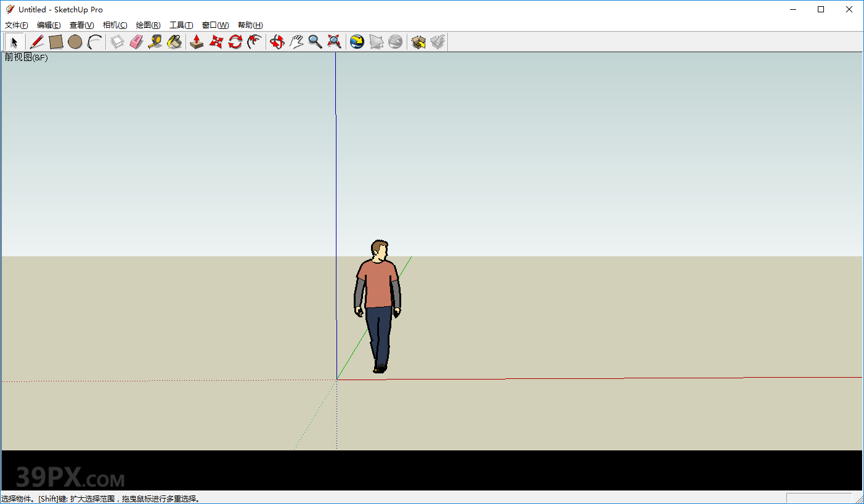
Task: Activate the Zoom tool
Action: pyautogui.click(x=316, y=41)
